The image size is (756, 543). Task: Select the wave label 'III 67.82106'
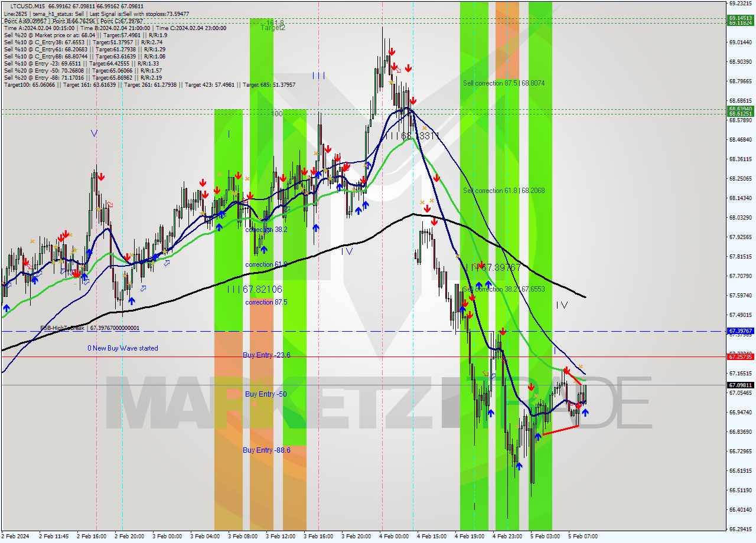[x=255, y=289]
